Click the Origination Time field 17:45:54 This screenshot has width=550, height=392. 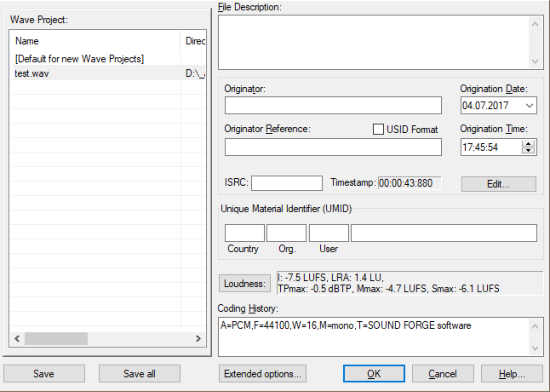coord(491,147)
